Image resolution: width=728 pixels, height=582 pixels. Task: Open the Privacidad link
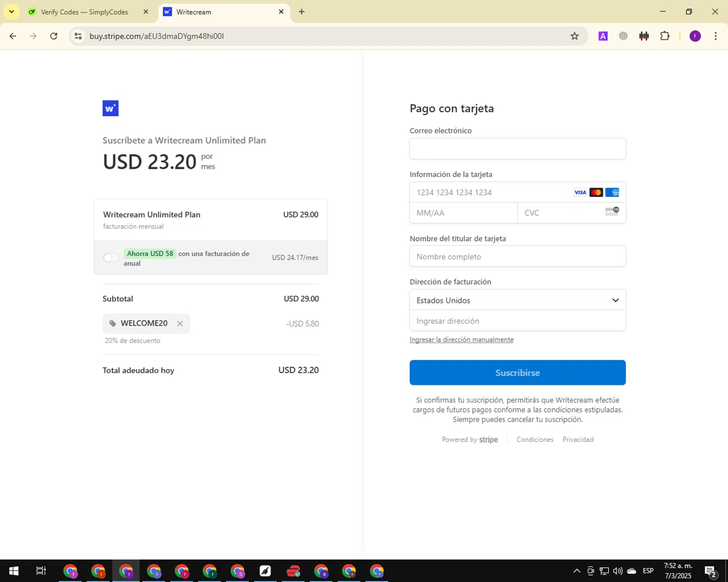coord(578,439)
